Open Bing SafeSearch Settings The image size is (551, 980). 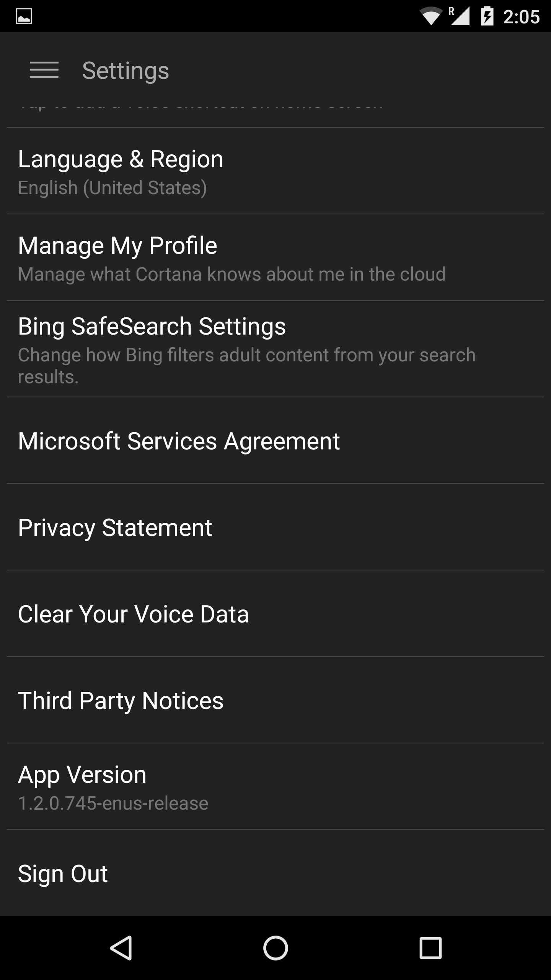(275, 349)
